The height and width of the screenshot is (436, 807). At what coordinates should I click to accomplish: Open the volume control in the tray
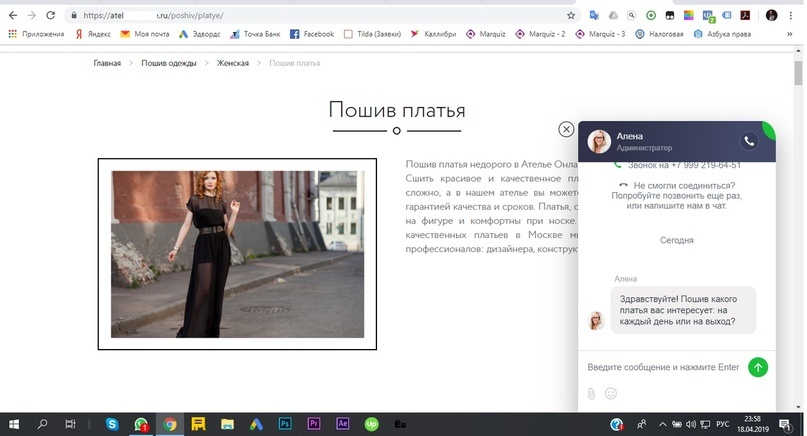[691, 424]
